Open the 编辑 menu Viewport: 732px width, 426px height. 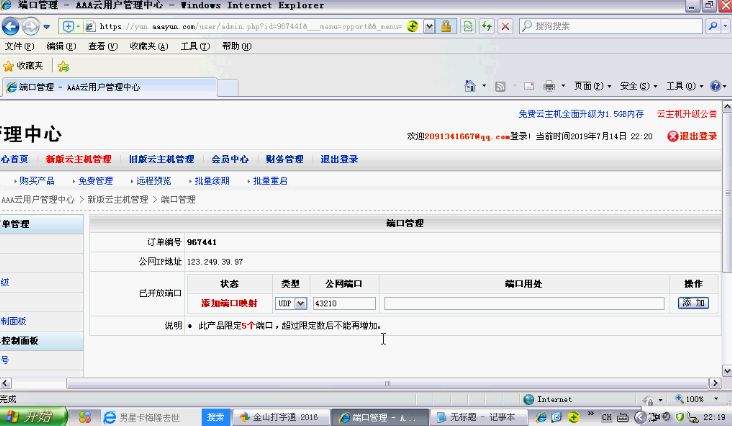pos(61,46)
